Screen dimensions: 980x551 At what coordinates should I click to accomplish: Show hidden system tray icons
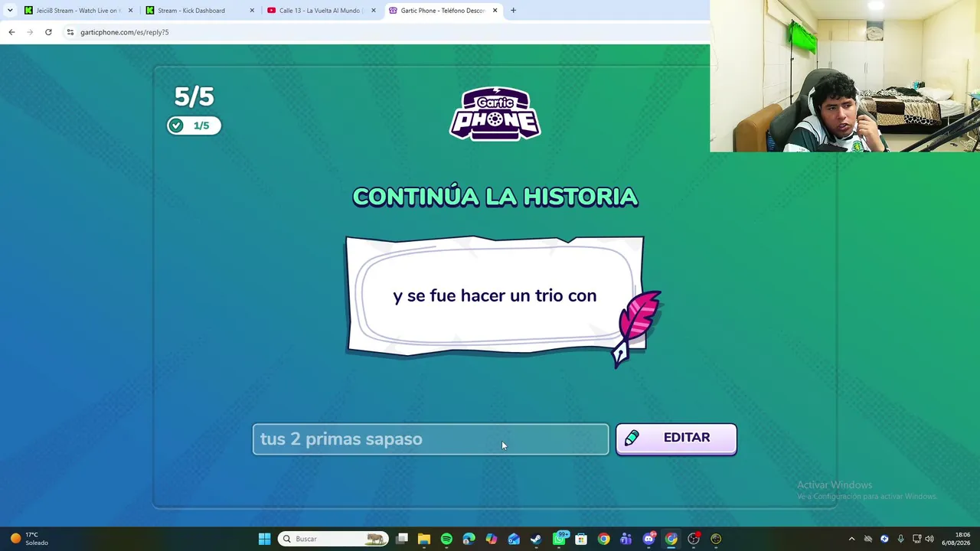851,539
